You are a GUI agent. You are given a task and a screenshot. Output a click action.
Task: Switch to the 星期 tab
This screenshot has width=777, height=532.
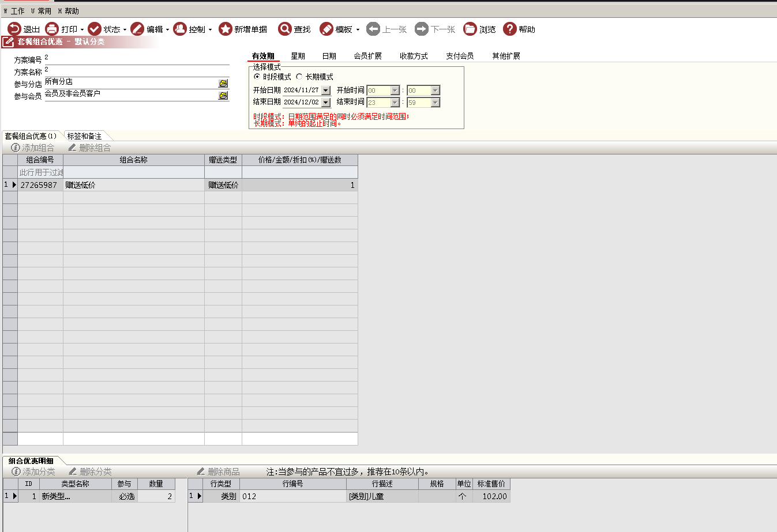tap(298, 56)
